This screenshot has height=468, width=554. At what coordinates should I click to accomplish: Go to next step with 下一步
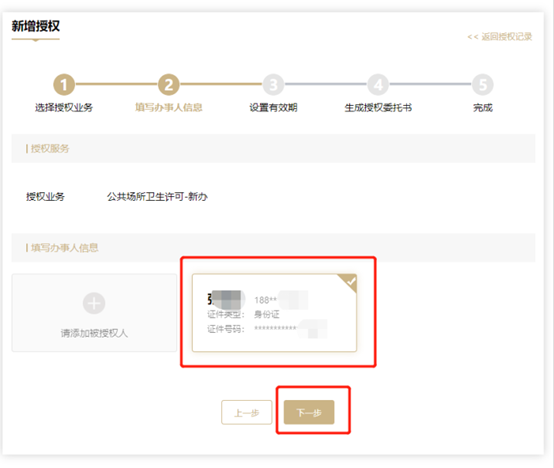(x=309, y=412)
